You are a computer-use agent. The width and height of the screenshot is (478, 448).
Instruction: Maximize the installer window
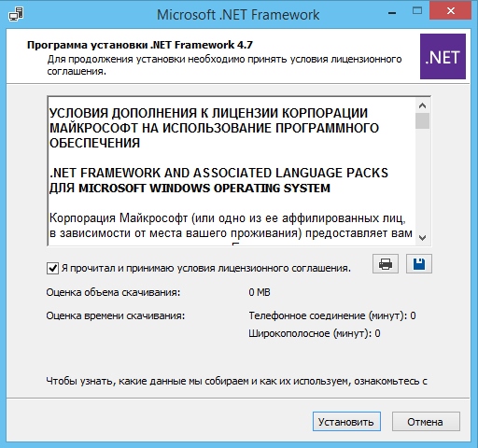click(x=417, y=11)
